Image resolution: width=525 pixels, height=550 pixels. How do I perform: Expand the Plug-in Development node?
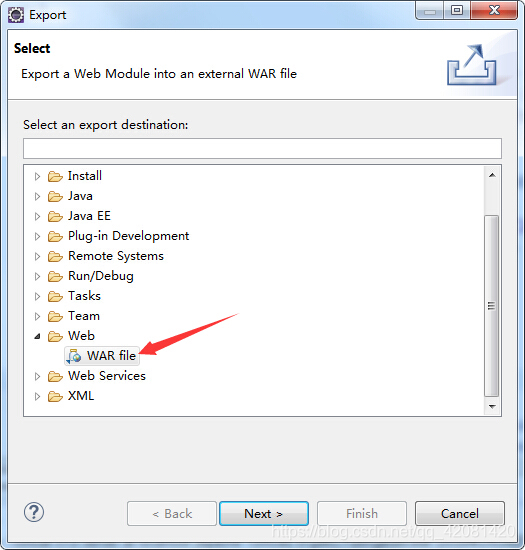(37, 236)
